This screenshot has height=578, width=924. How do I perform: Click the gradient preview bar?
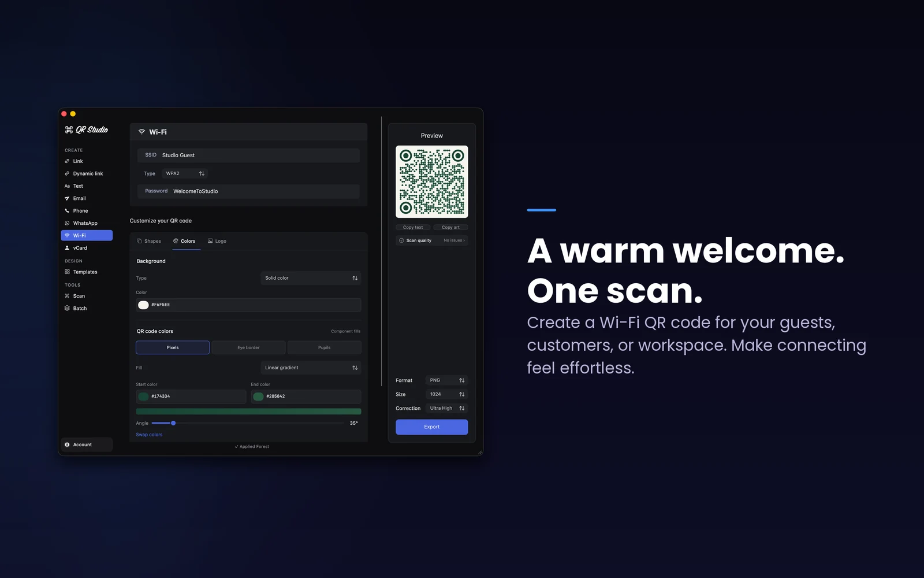(x=248, y=412)
